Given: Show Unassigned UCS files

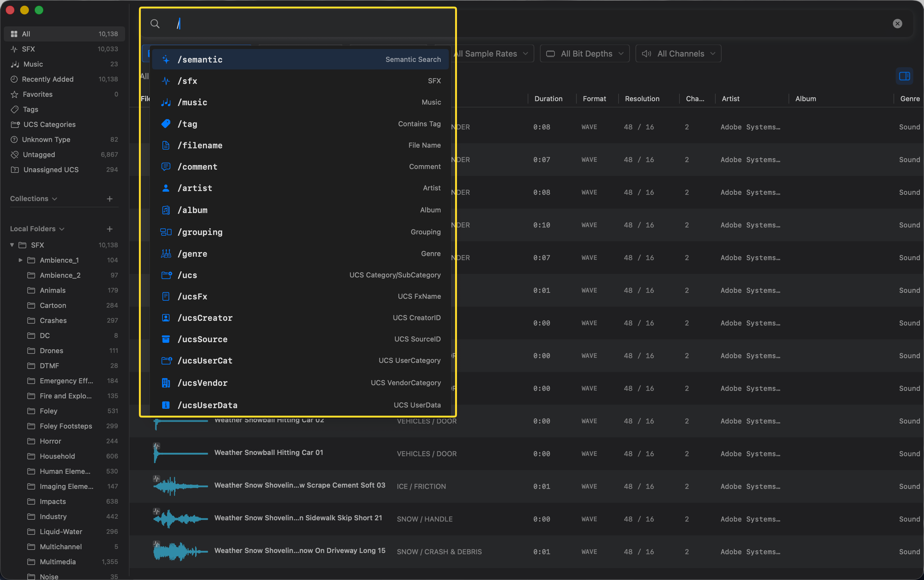Looking at the screenshot, I should [x=64, y=170].
